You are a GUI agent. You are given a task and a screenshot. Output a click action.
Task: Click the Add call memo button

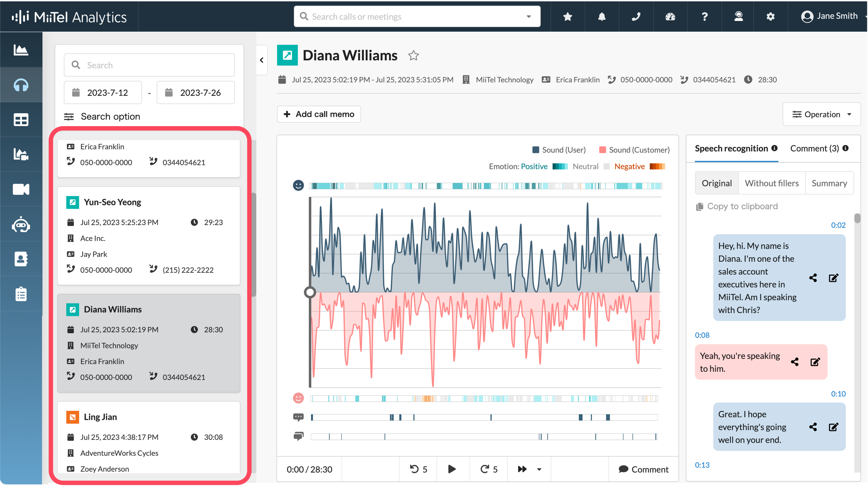[319, 114]
